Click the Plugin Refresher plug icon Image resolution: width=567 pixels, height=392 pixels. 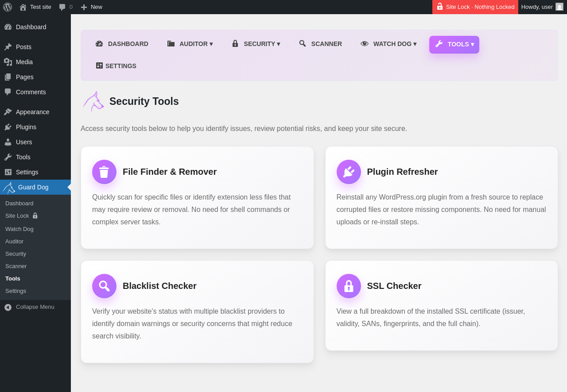pos(349,172)
